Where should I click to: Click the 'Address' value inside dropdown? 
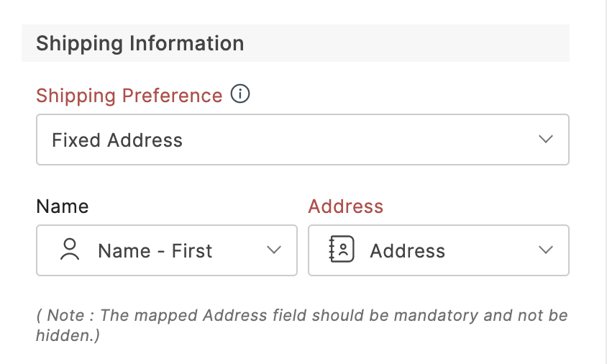tap(407, 251)
